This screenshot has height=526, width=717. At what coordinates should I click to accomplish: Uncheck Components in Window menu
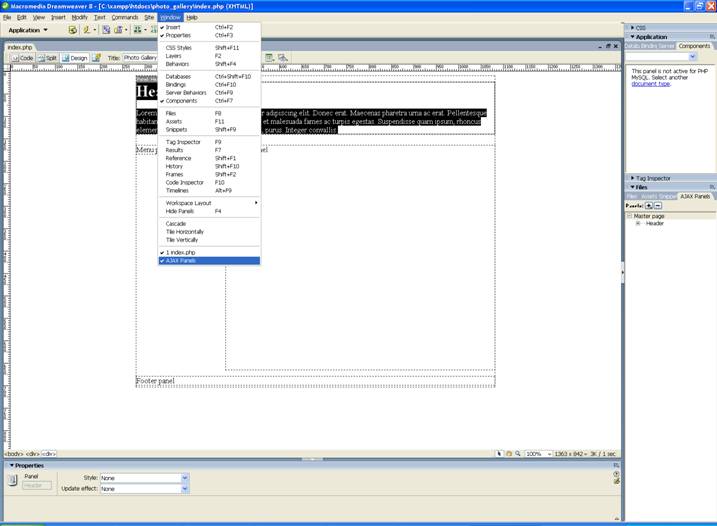[x=209, y=101]
